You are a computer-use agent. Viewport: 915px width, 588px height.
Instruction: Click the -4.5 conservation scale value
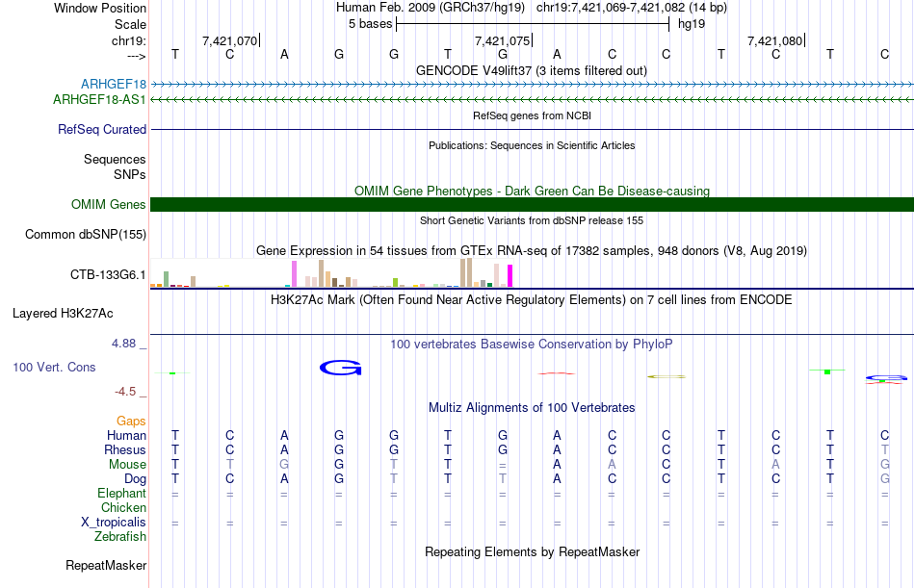[125, 392]
